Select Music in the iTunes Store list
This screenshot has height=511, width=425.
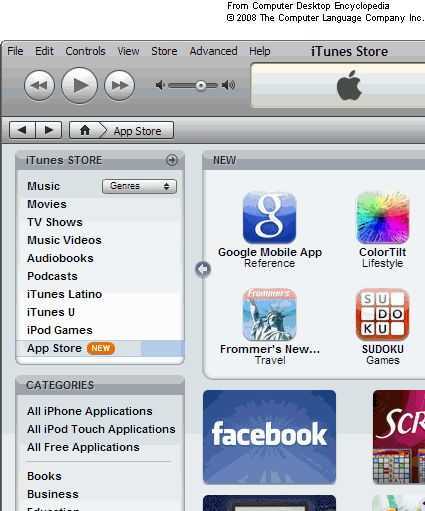[44, 186]
